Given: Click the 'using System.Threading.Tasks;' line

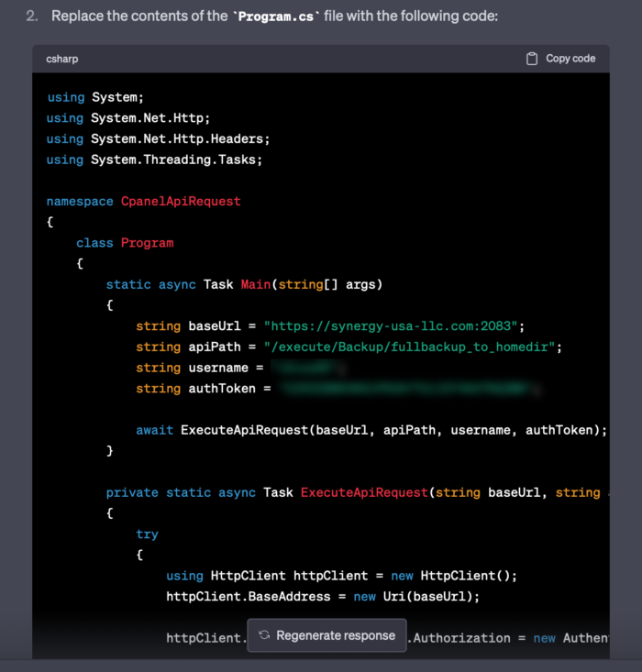Looking at the screenshot, I should (x=154, y=160).
